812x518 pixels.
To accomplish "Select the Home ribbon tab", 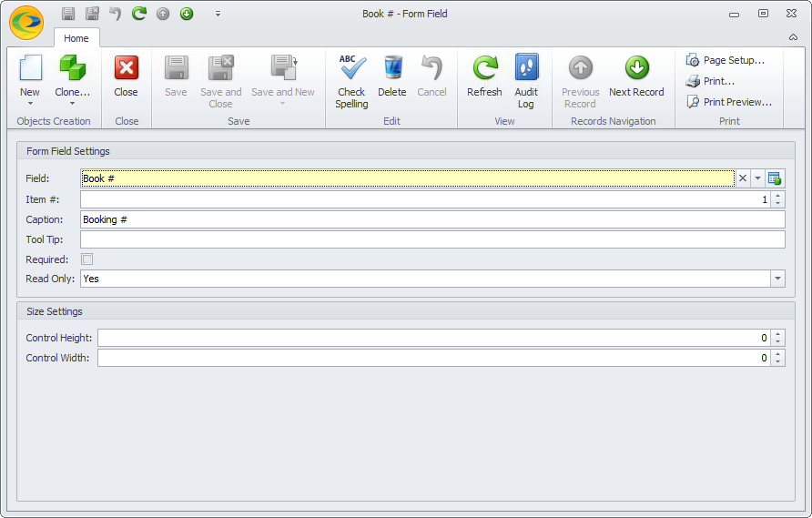I will click(x=76, y=38).
